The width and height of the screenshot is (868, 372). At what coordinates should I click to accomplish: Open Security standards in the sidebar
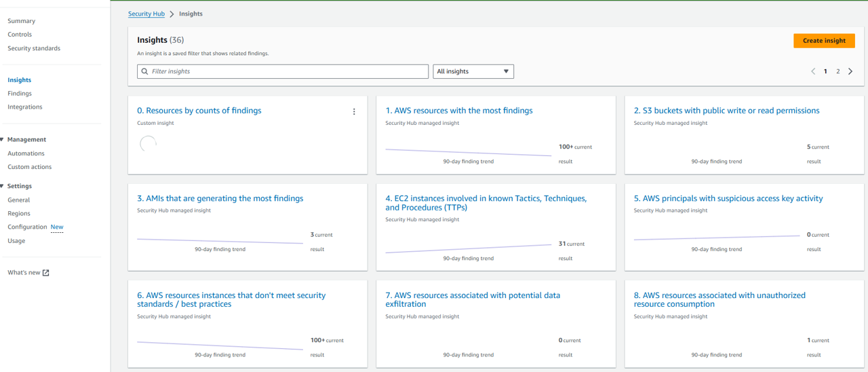point(34,48)
